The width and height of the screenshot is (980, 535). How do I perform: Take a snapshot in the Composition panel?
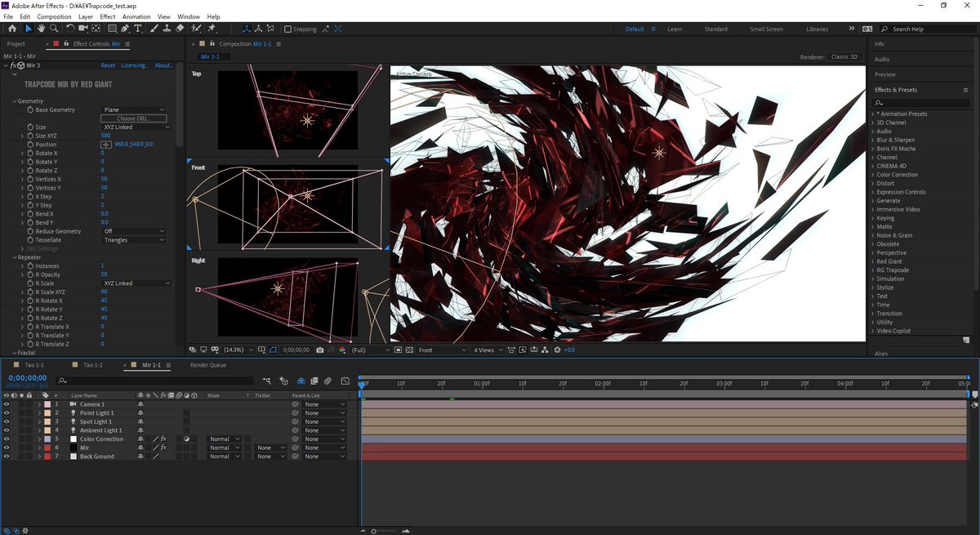click(320, 350)
